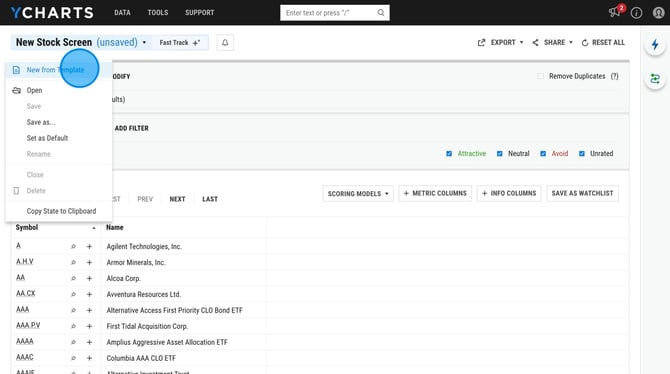Viewport: 670px width, 374px height.
Task: Click ADD FILTER button
Action: (x=132, y=128)
